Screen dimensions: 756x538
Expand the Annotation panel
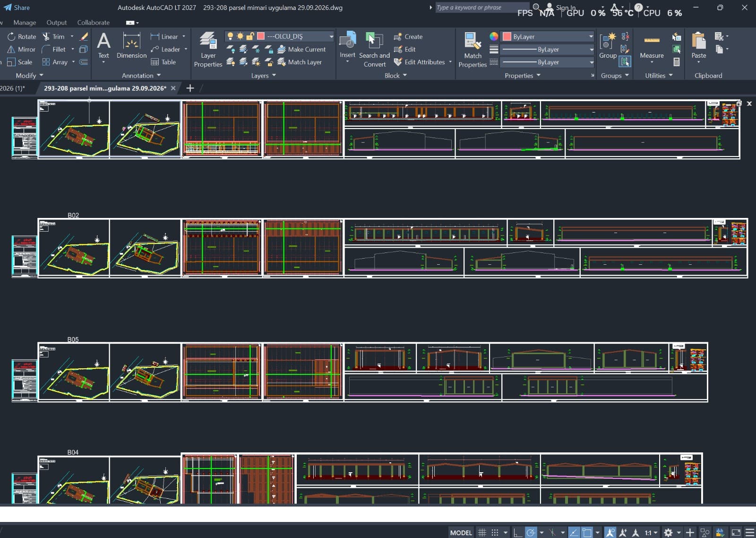[141, 76]
